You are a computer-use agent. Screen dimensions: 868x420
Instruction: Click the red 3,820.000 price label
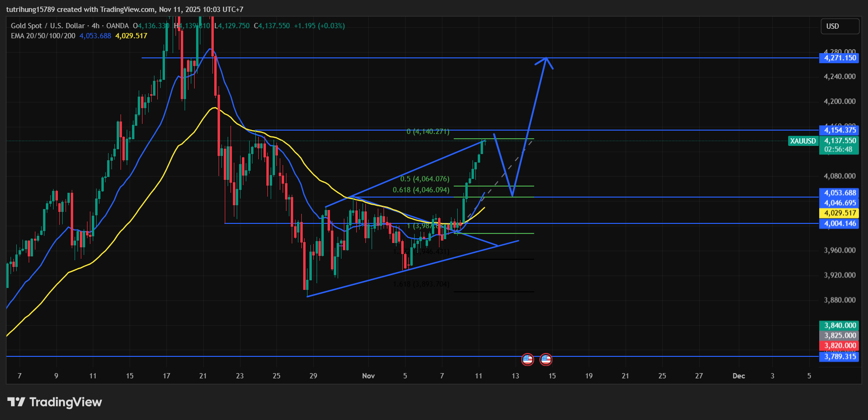coord(839,345)
